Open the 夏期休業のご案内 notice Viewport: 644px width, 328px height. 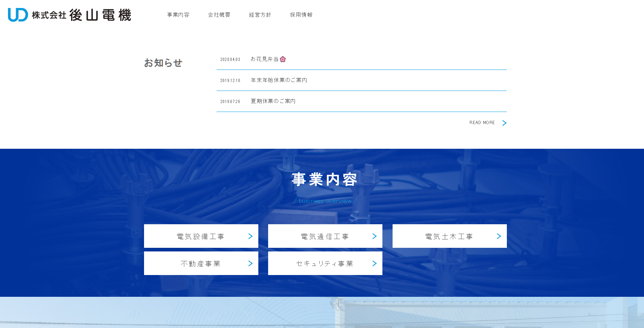tap(273, 101)
